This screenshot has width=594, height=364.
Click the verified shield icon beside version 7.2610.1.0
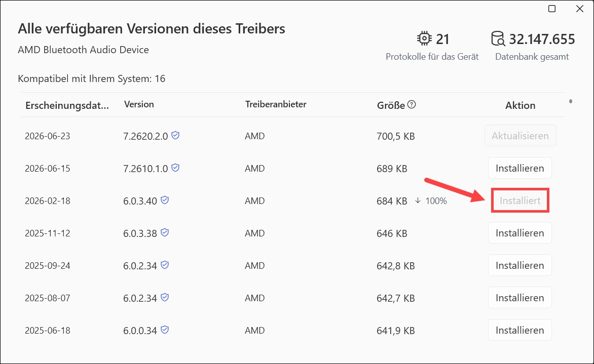pos(175,168)
